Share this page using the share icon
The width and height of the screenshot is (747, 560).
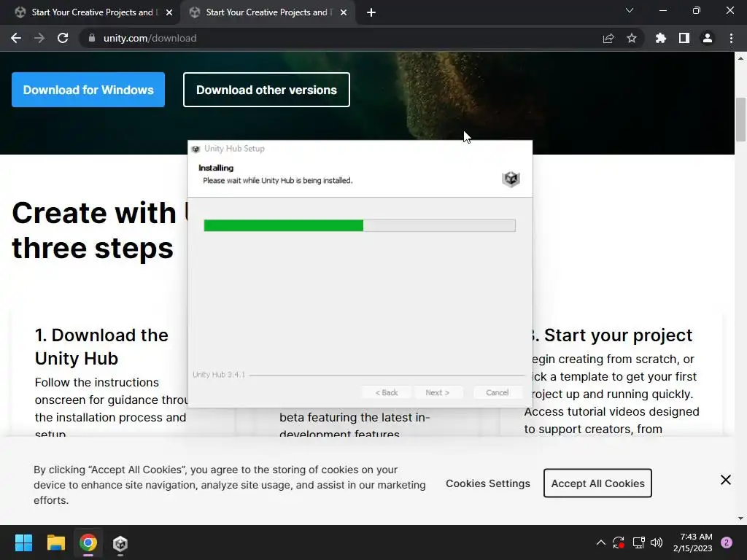tap(608, 38)
